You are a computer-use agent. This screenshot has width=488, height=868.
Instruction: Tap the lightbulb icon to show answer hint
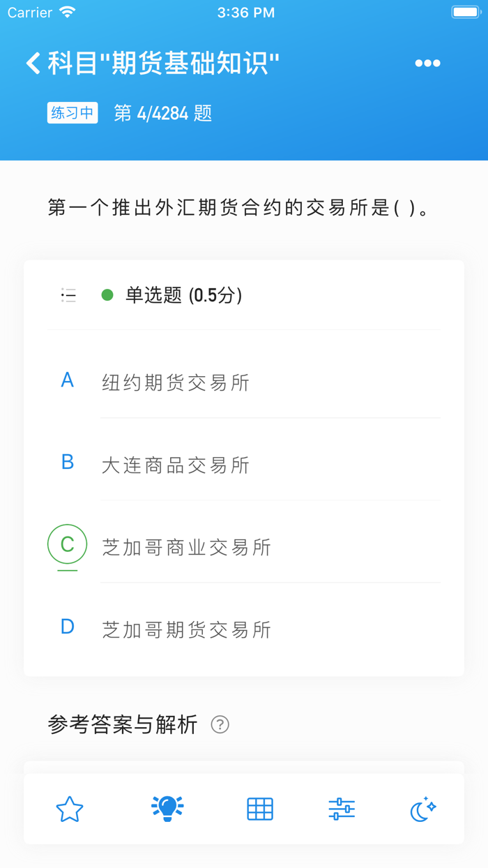pyautogui.click(x=167, y=807)
